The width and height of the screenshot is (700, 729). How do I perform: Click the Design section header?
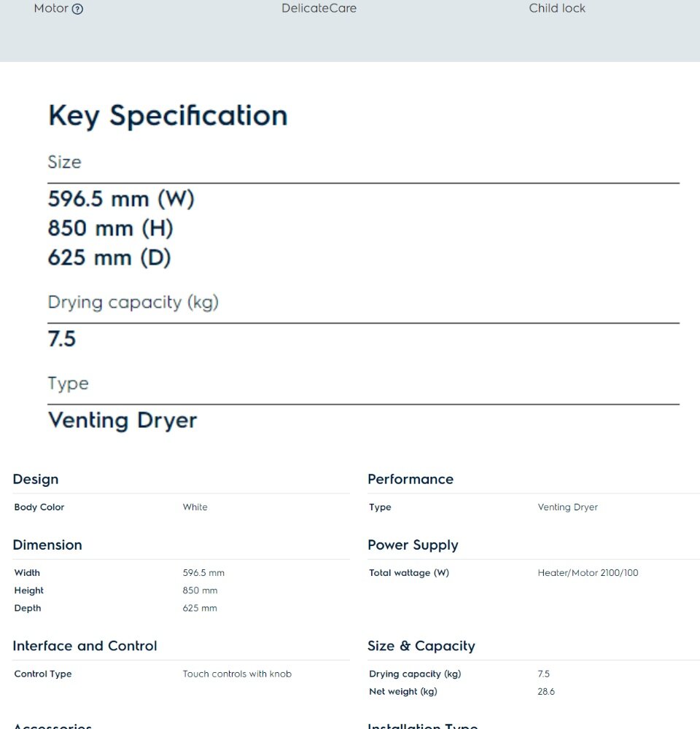[x=36, y=480]
